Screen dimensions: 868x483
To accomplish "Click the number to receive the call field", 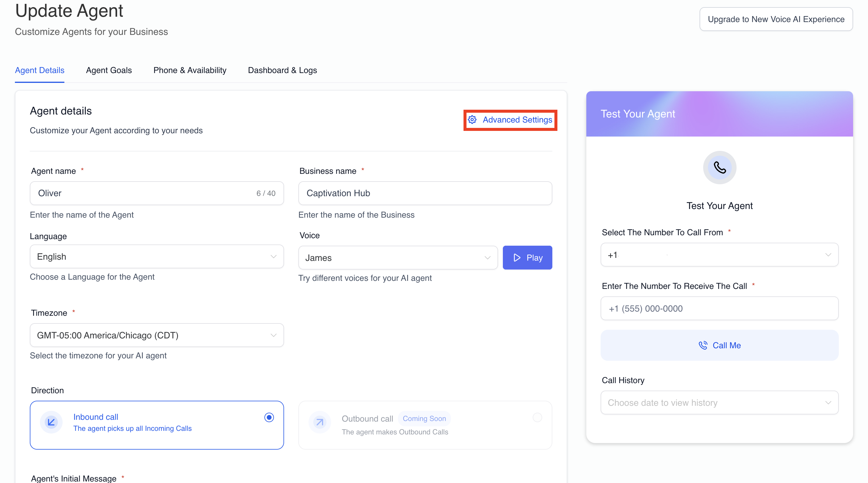I will tap(719, 308).
